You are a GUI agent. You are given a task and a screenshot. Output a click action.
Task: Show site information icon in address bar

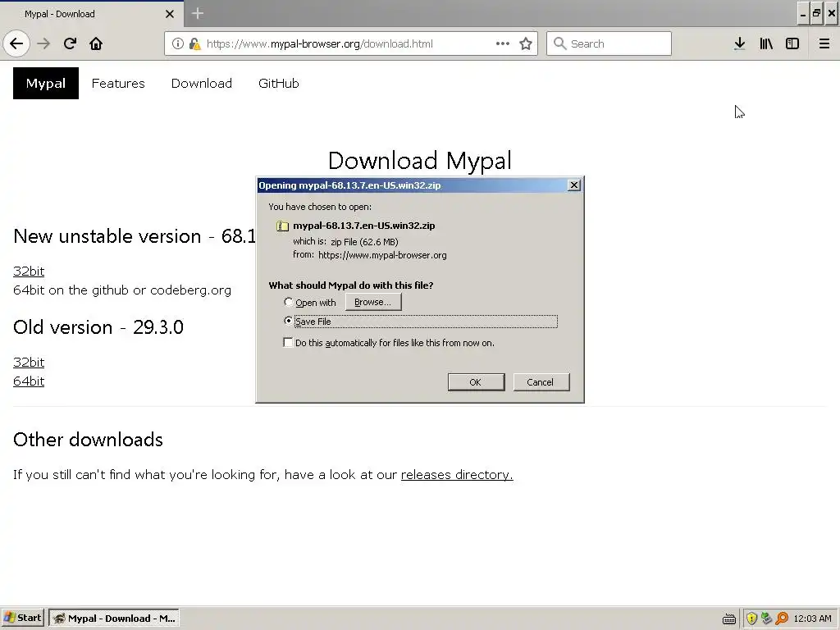[x=178, y=43]
